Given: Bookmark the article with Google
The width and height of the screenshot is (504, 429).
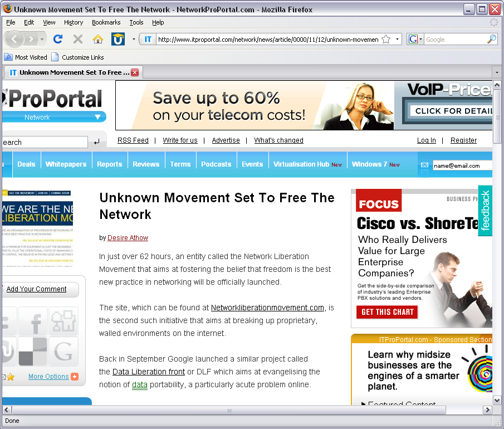Looking at the screenshot, I should click(x=63, y=350).
